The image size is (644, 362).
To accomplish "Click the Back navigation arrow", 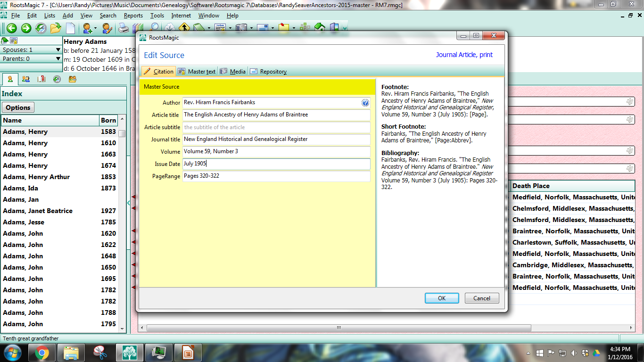I will 12,28.
